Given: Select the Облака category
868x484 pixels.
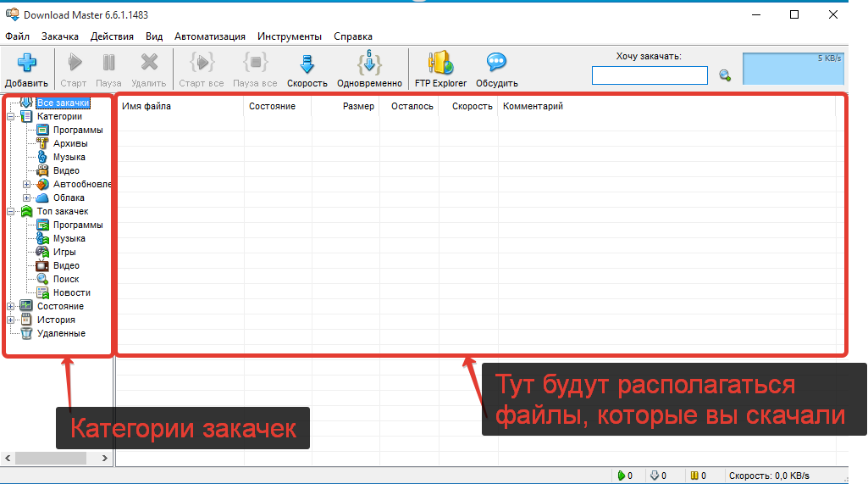Looking at the screenshot, I should [x=69, y=198].
